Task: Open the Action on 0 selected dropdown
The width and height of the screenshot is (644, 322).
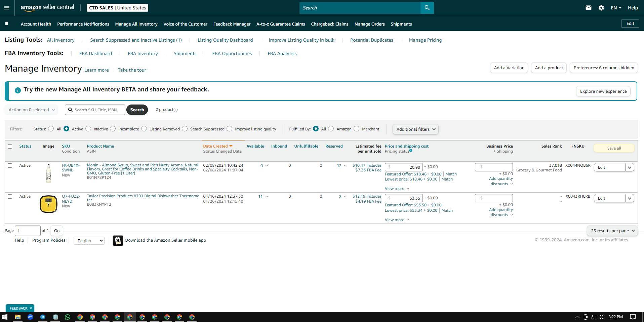Action: (32, 110)
